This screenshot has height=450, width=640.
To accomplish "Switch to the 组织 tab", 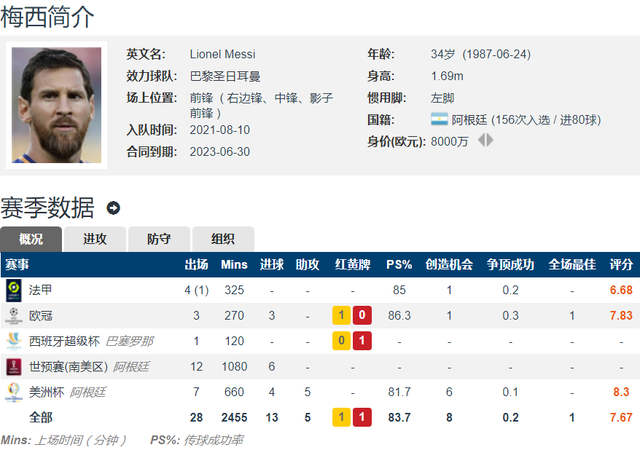I will pyautogui.click(x=223, y=239).
